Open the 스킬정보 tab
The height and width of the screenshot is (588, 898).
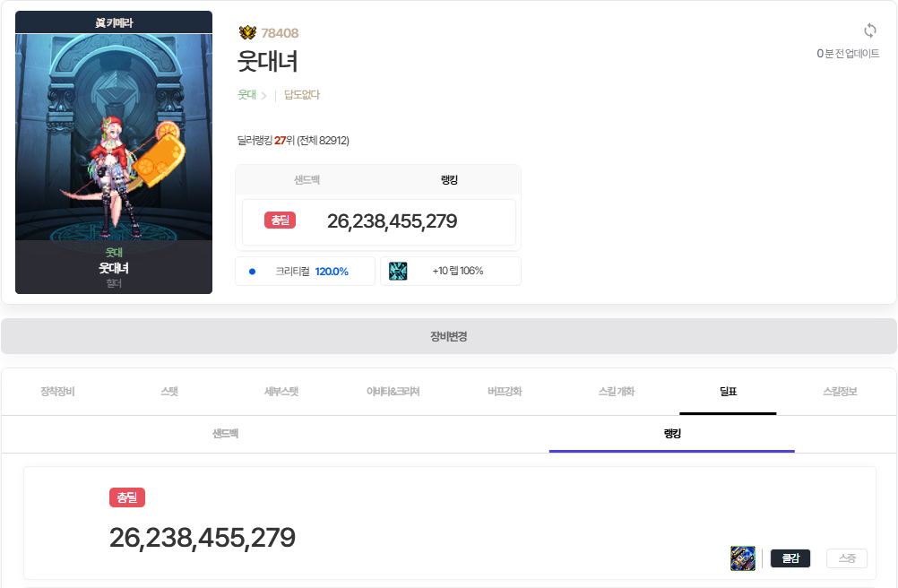click(840, 392)
